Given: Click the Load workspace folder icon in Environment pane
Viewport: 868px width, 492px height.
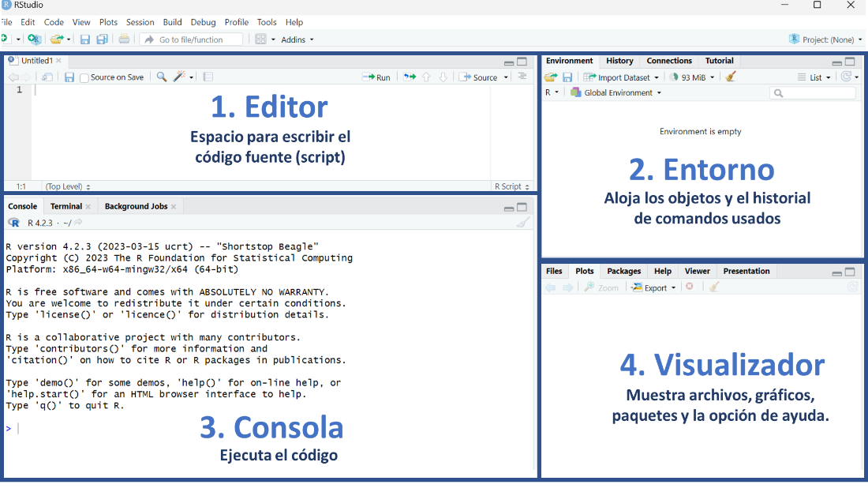Looking at the screenshot, I should click(551, 77).
